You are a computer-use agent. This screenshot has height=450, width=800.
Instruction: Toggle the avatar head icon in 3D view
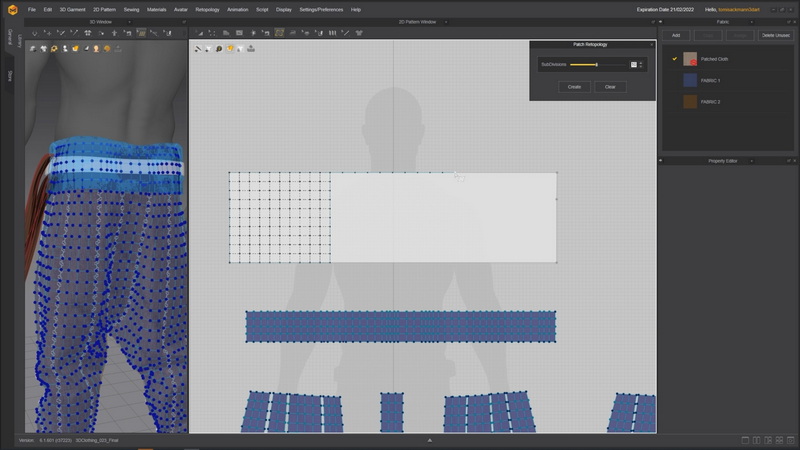coord(96,49)
